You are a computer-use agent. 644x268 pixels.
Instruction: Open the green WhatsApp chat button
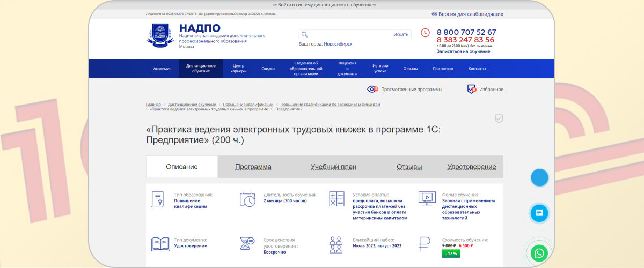(x=539, y=252)
